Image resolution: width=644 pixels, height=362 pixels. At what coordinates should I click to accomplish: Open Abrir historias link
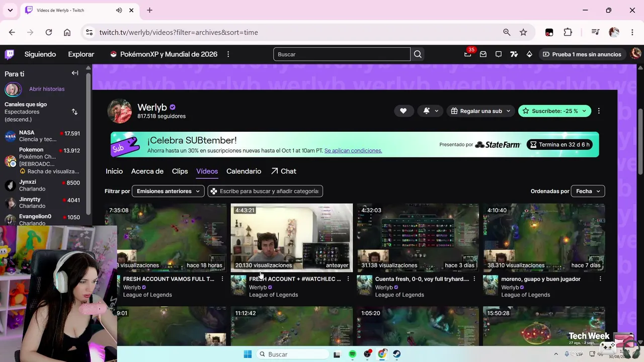47,89
